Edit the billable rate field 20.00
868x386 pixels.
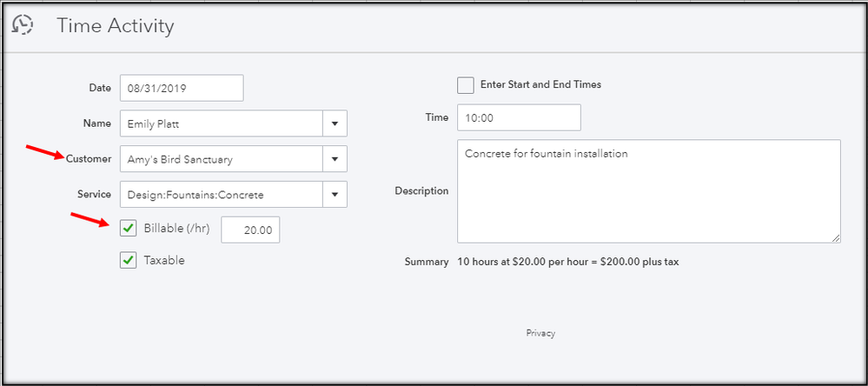250,230
